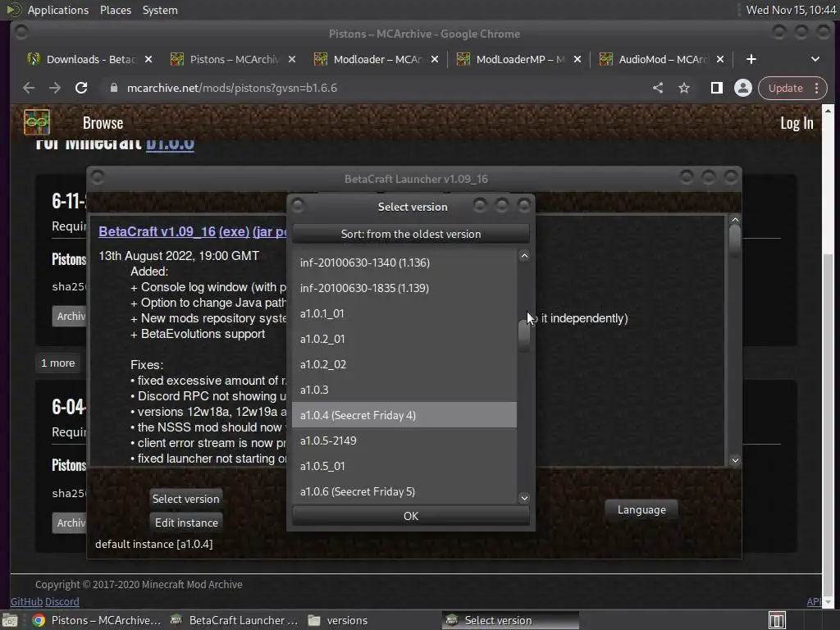This screenshot has width=840, height=630.
Task: Select a1.0.4 (Seecret Friday 4)
Action: tap(404, 415)
